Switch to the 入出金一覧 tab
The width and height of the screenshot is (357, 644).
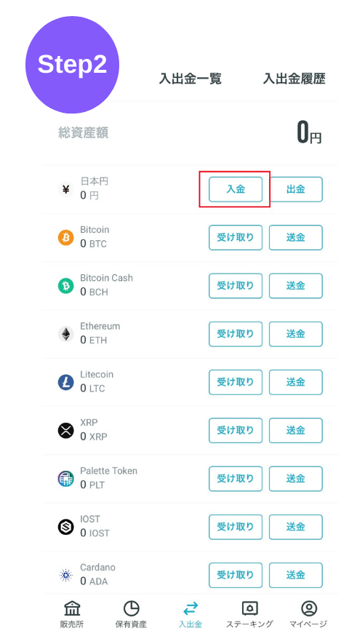(190, 79)
